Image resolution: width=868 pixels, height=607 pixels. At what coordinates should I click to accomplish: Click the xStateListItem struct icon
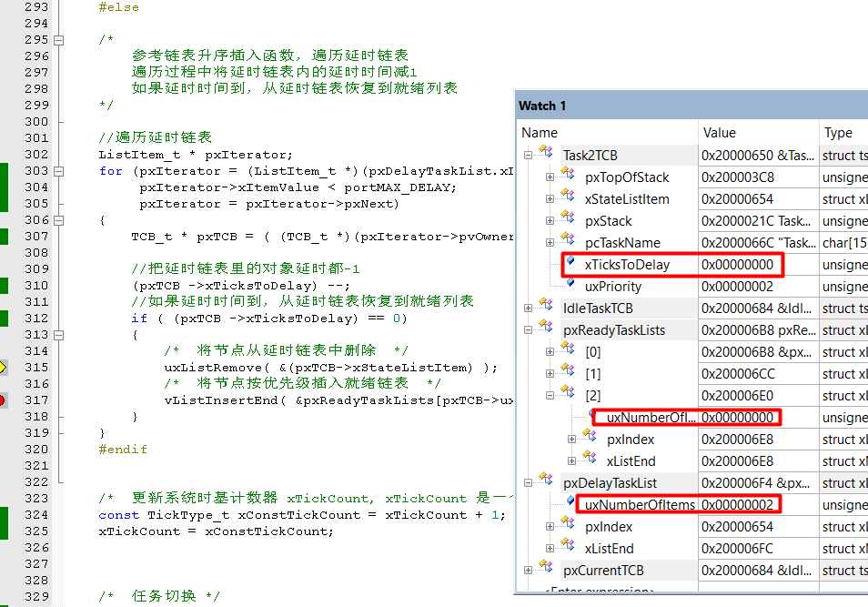(568, 196)
